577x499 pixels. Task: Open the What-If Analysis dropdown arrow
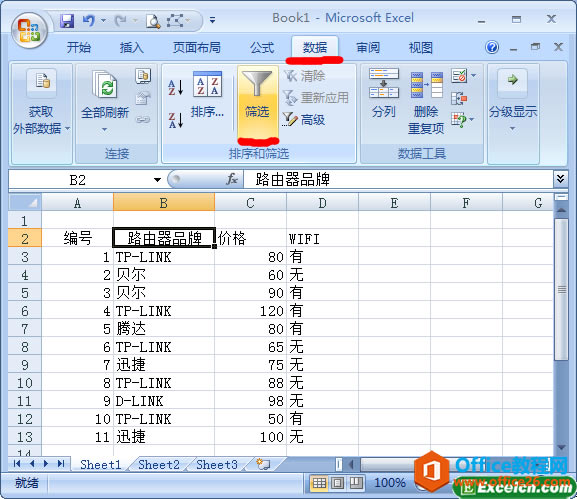(x=472, y=119)
